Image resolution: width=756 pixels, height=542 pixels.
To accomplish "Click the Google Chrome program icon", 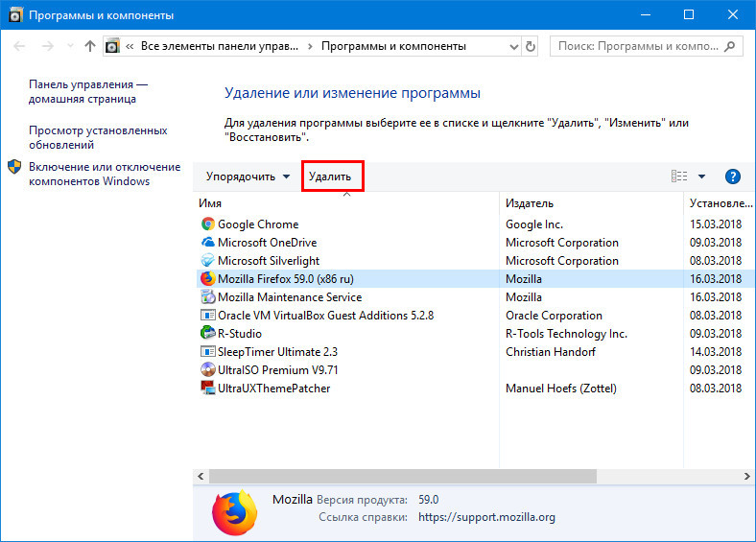I will (x=208, y=224).
